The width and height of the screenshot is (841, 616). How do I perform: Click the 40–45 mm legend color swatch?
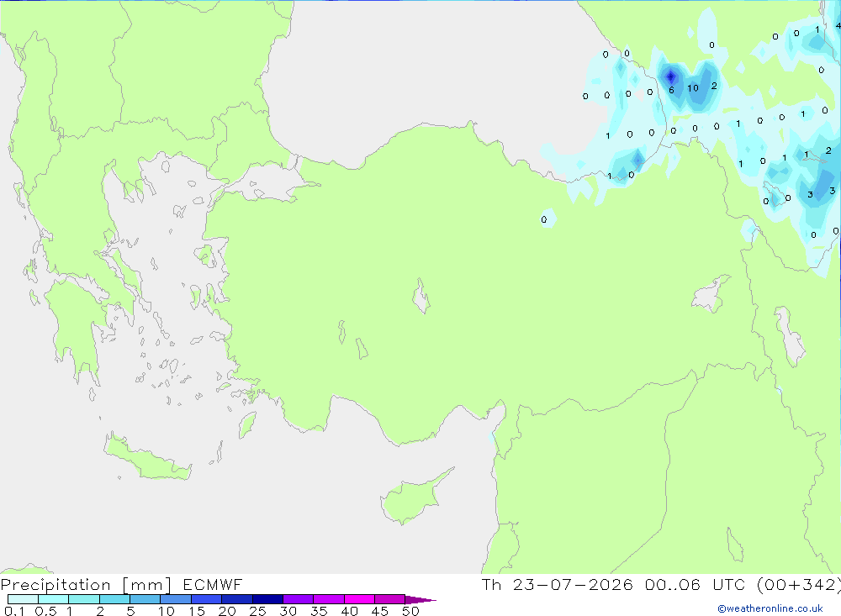coord(359,599)
